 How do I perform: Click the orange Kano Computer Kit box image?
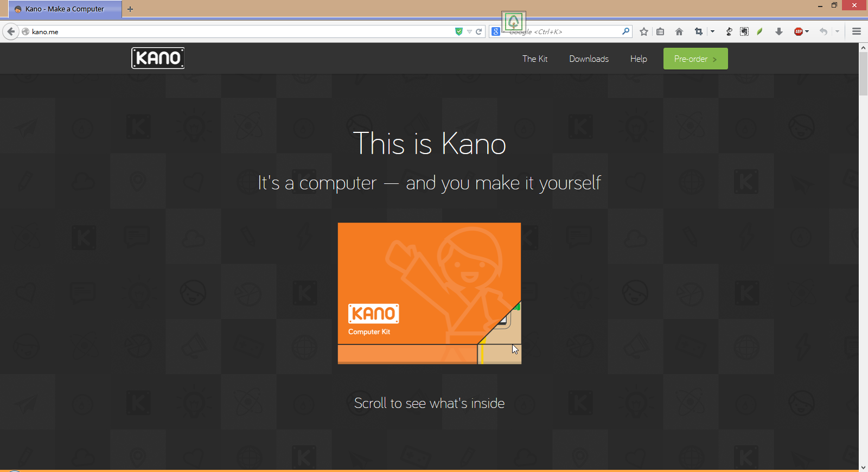(x=429, y=293)
